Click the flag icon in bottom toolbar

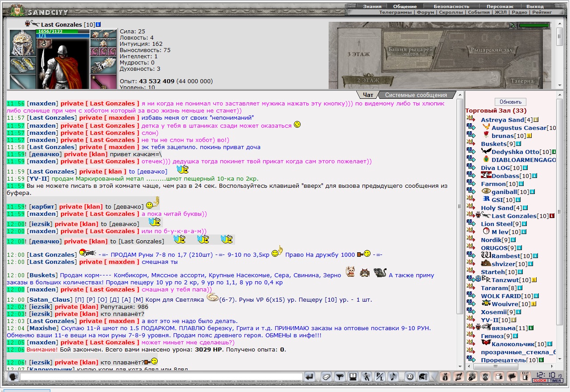[x=512, y=377]
